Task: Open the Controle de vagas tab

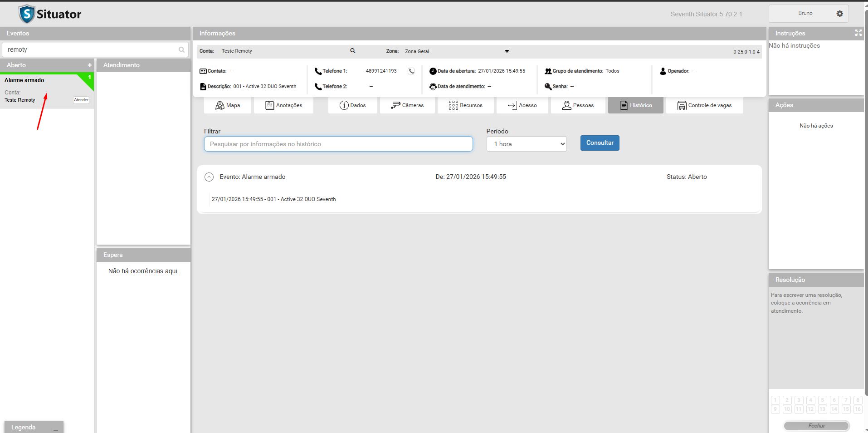Action: pos(704,105)
